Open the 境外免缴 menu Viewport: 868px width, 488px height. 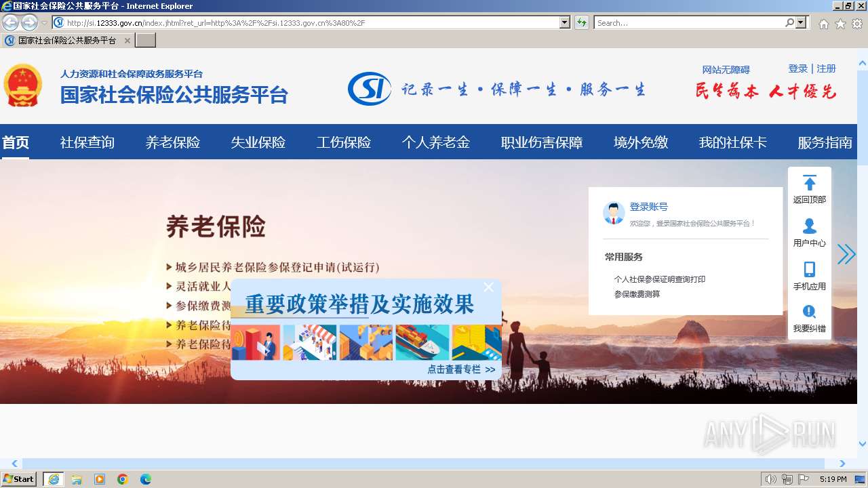coord(641,142)
